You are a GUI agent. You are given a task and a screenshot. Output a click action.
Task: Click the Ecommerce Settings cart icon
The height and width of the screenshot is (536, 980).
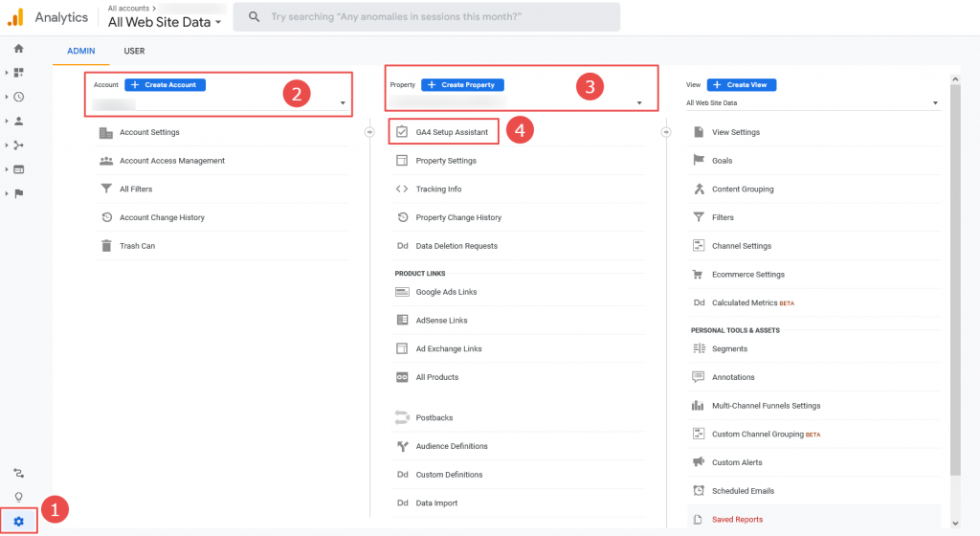pos(698,275)
